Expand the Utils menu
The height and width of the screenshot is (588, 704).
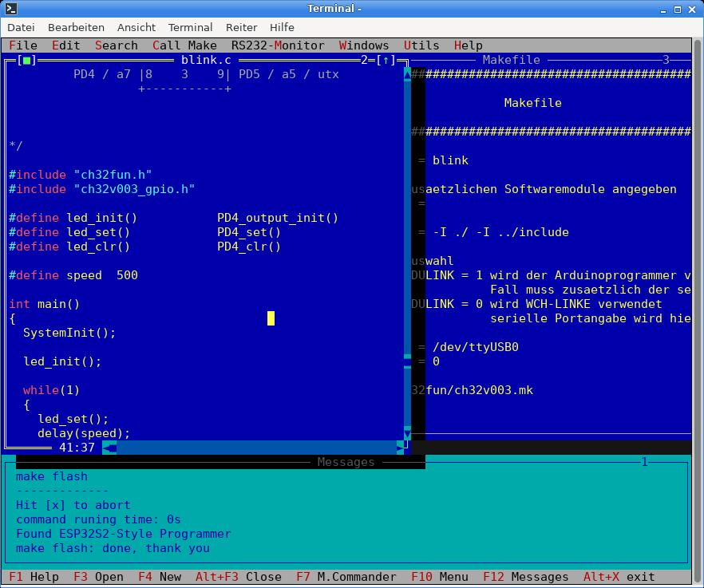tap(421, 45)
